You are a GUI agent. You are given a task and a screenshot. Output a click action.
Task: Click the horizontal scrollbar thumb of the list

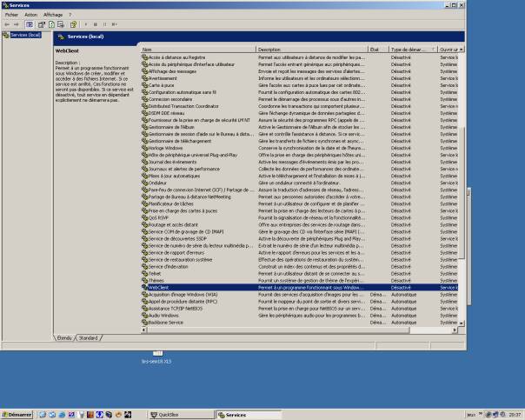[x=278, y=330]
